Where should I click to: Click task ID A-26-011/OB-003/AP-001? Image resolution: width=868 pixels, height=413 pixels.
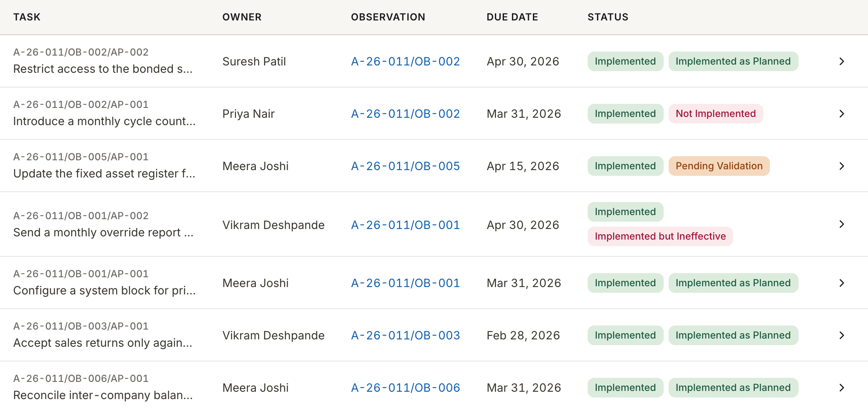pos(81,326)
